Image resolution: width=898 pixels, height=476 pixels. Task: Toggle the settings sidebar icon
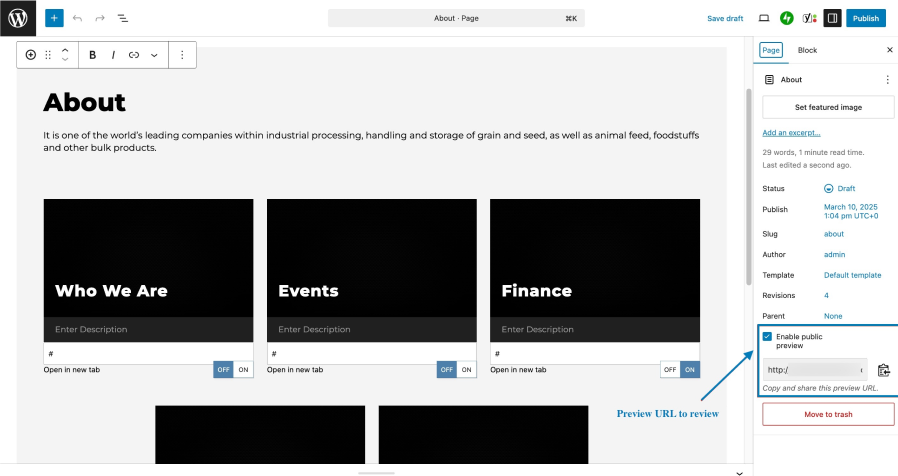pyautogui.click(x=832, y=18)
